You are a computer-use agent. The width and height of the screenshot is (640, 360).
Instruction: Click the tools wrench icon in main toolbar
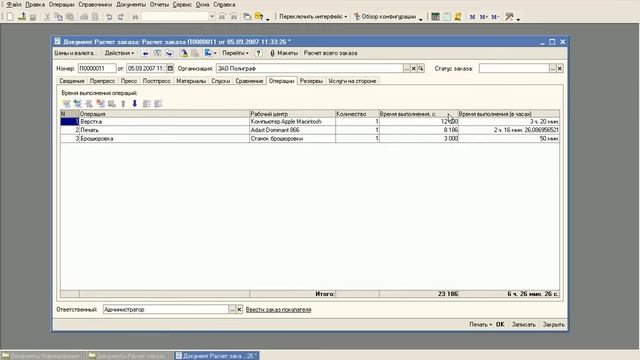pyautogui.click(x=509, y=17)
